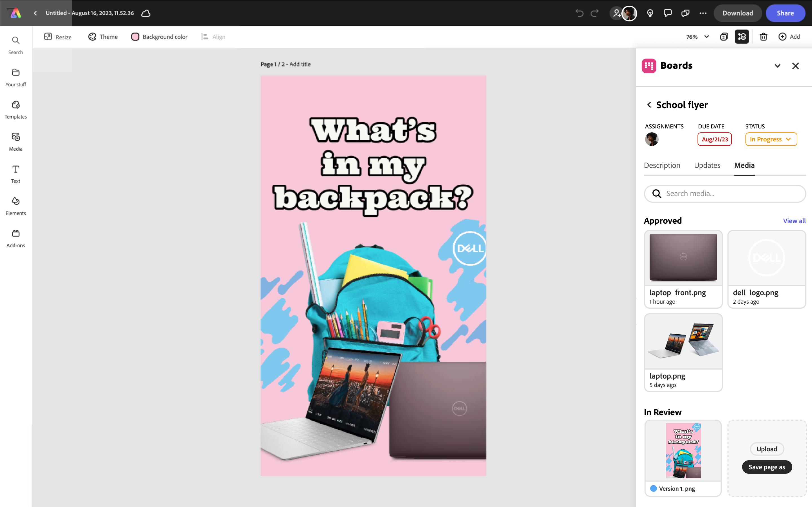This screenshot has width=812, height=507.
Task: Open the Add-ons sidebar panel
Action: click(16, 238)
